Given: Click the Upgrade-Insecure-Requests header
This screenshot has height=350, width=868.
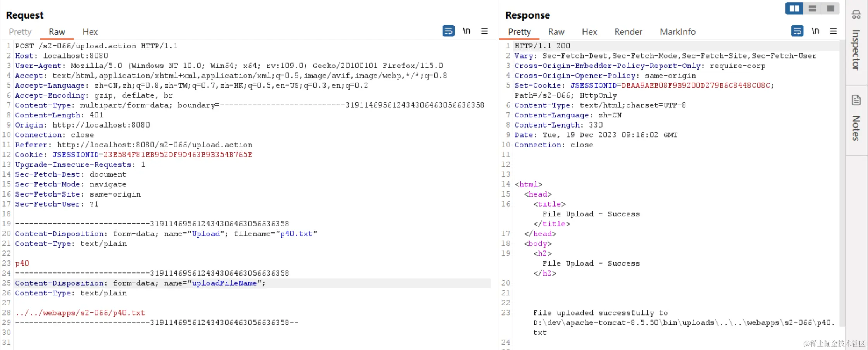Looking at the screenshot, I should click(x=80, y=165).
